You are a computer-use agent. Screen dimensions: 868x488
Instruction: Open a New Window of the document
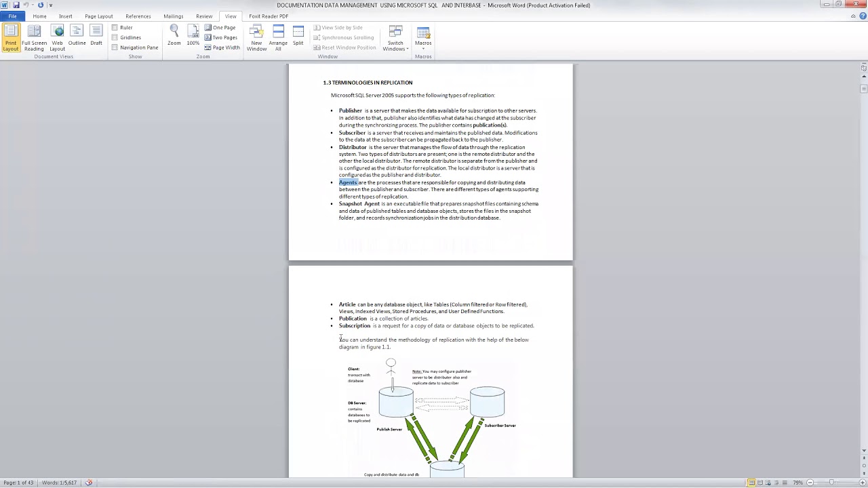click(x=256, y=38)
